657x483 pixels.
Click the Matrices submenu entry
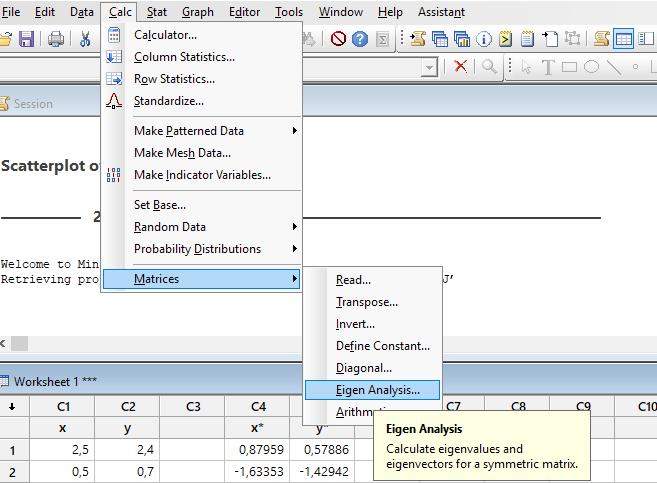tap(202, 279)
